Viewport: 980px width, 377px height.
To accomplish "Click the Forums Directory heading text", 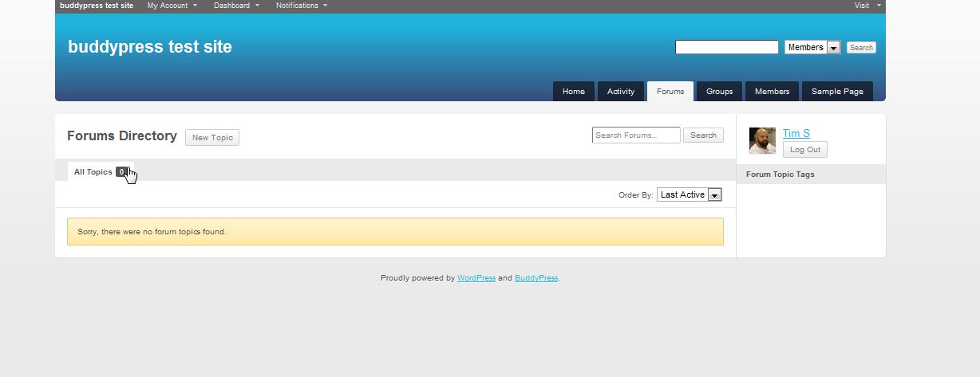I will 122,135.
